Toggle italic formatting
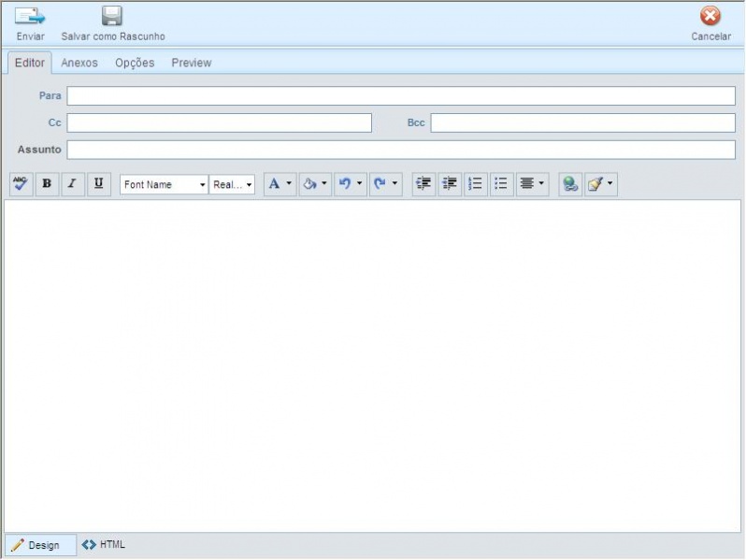 tap(73, 184)
